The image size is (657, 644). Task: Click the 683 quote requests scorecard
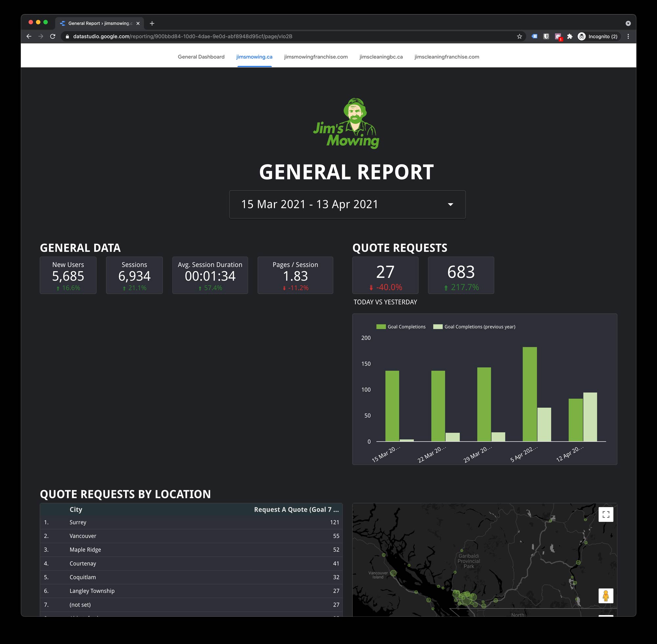pyautogui.click(x=461, y=275)
